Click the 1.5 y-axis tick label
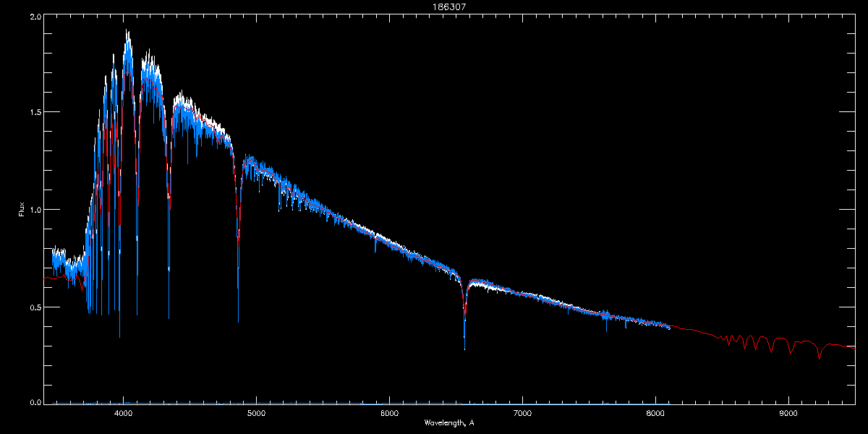Image resolution: width=868 pixels, height=434 pixels. [34, 113]
